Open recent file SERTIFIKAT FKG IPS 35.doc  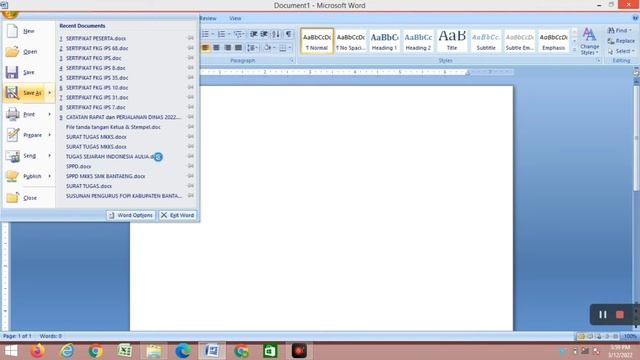(97, 78)
